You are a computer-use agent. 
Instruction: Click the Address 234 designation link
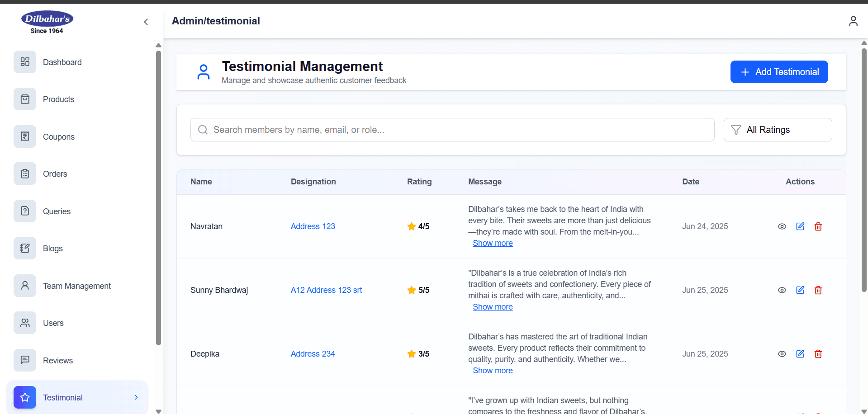pos(313,354)
